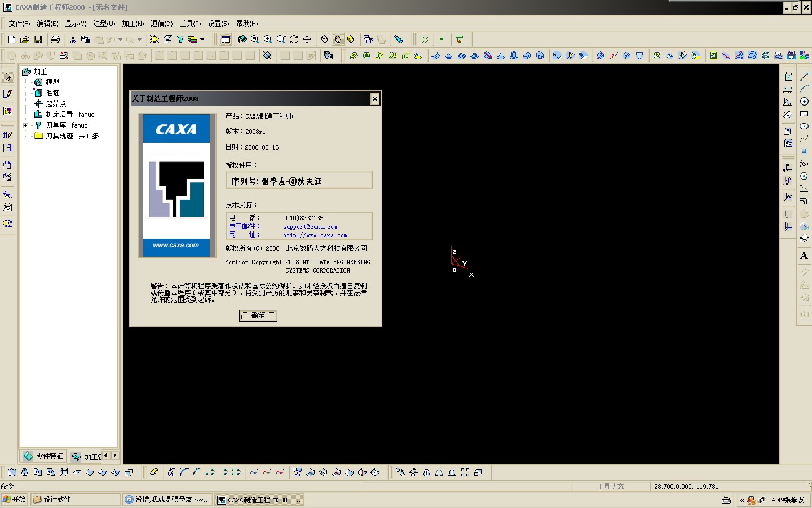Screen dimensions: 812x508
Task: Click the eraser delete icon in bottom toolbar
Action: (x=154, y=472)
